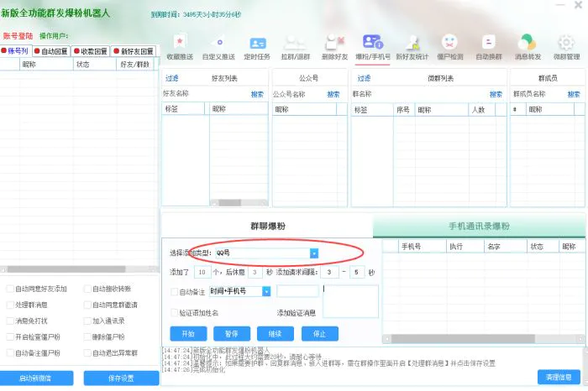Image resolution: width=588 pixels, height=391 pixels.
Task: Click the interval minimum field showing 3
Action: point(329,273)
